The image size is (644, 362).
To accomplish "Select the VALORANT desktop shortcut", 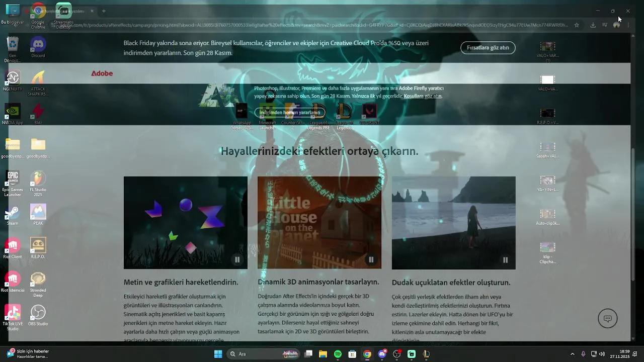I will click(x=370, y=114).
